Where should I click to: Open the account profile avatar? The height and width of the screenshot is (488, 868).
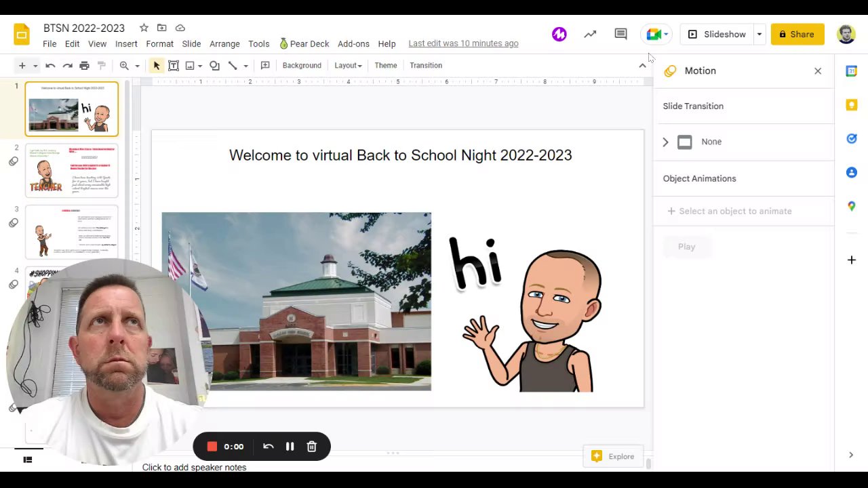[x=846, y=34]
